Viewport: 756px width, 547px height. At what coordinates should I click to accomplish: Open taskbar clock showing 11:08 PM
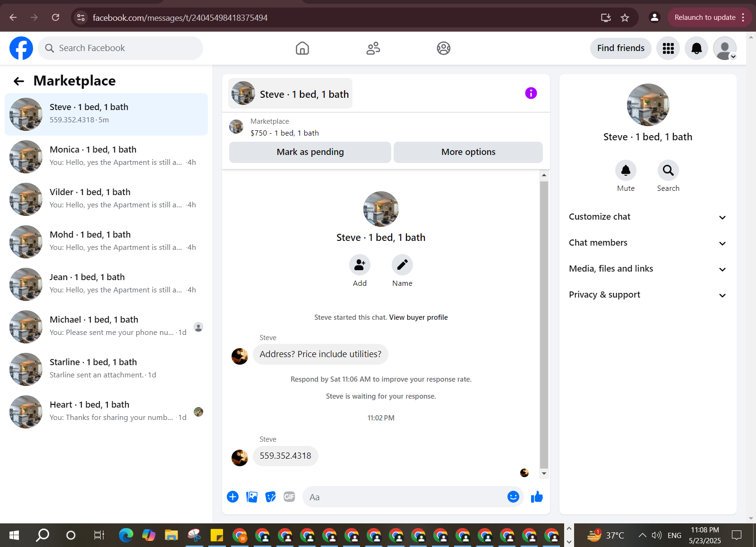pos(704,535)
